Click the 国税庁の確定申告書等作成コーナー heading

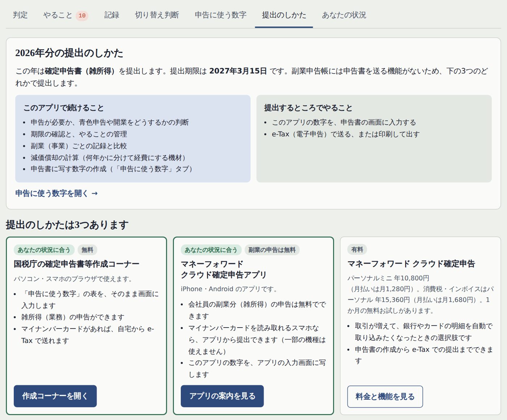(x=76, y=264)
